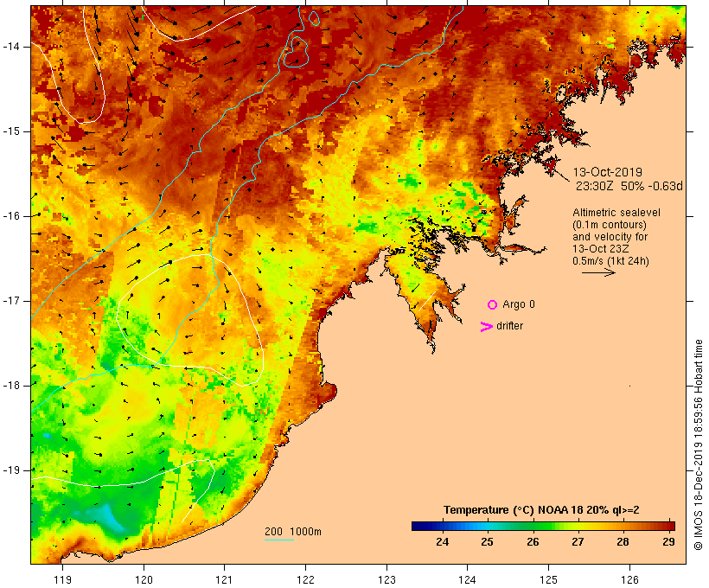Click the 'Temperature (°C) NOAA 18 20% ql>=2' title
Viewport: 709px width, 588px height.
pos(541,510)
